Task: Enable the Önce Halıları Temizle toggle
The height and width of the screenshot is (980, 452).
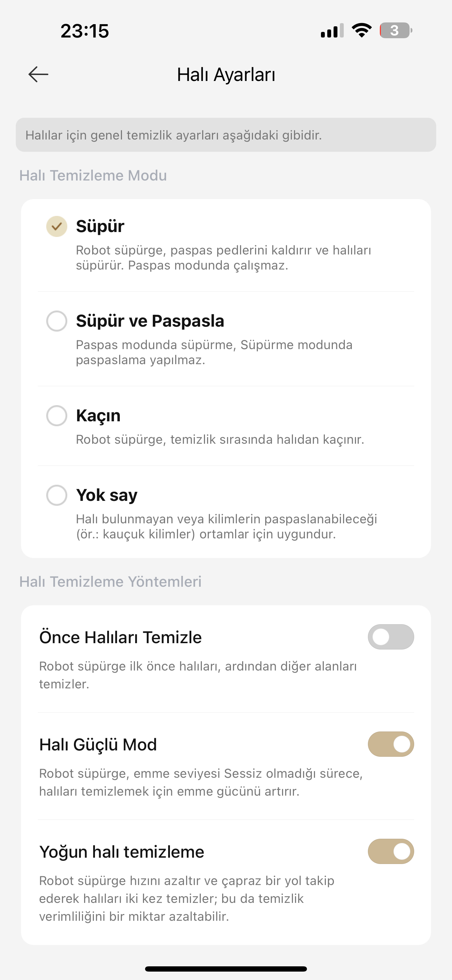Action: pos(391,637)
